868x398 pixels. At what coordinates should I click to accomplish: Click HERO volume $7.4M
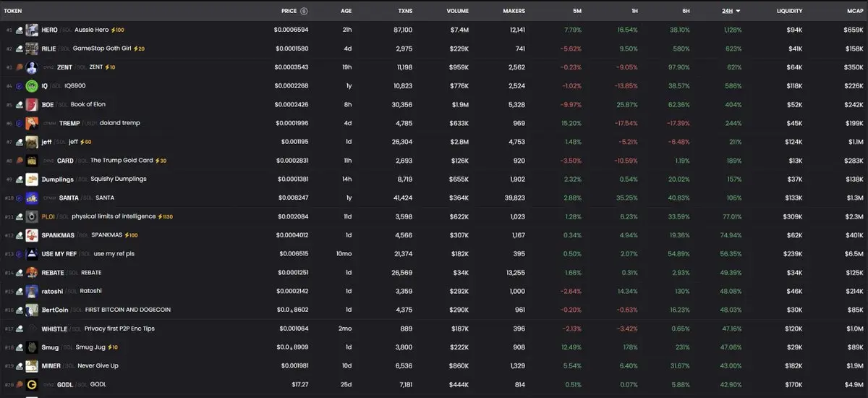[459, 30]
